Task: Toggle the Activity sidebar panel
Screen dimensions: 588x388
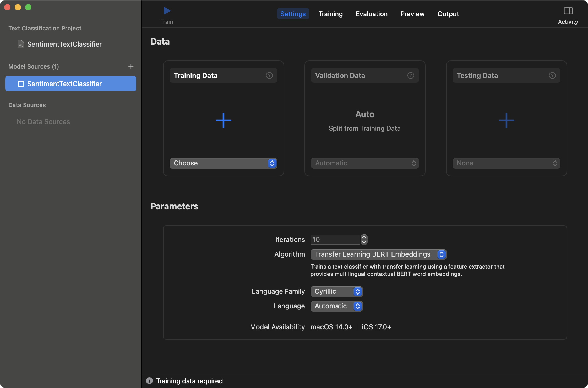Action: [x=568, y=11]
